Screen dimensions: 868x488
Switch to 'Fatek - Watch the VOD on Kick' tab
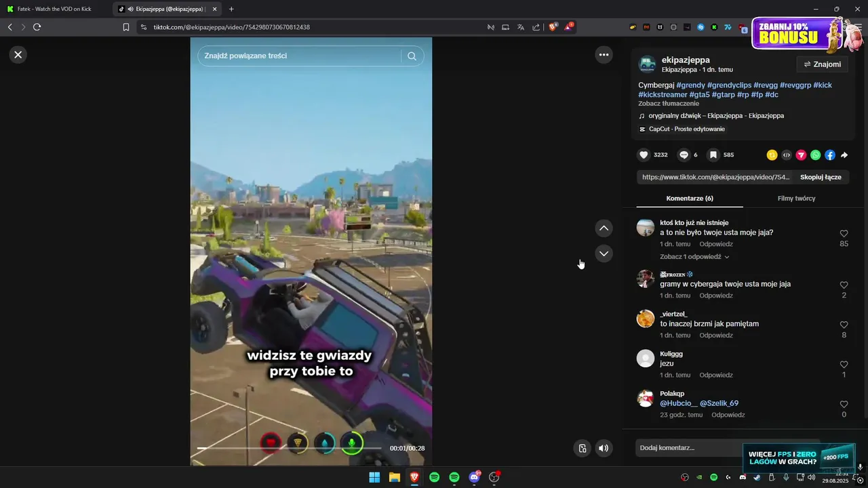tap(54, 9)
